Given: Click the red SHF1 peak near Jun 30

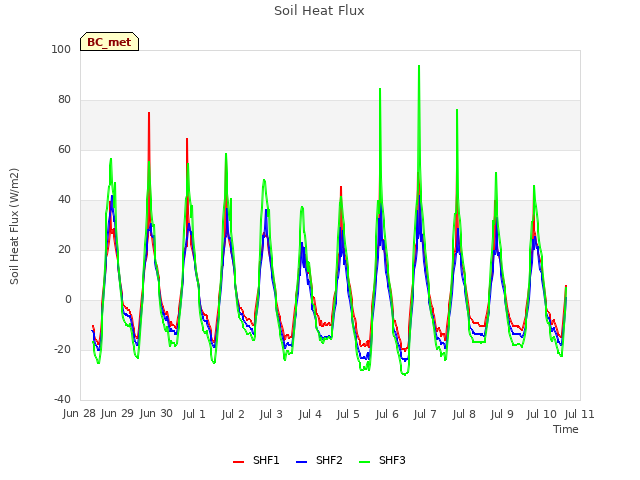Looking at the screenshot, I should (149, 113).
